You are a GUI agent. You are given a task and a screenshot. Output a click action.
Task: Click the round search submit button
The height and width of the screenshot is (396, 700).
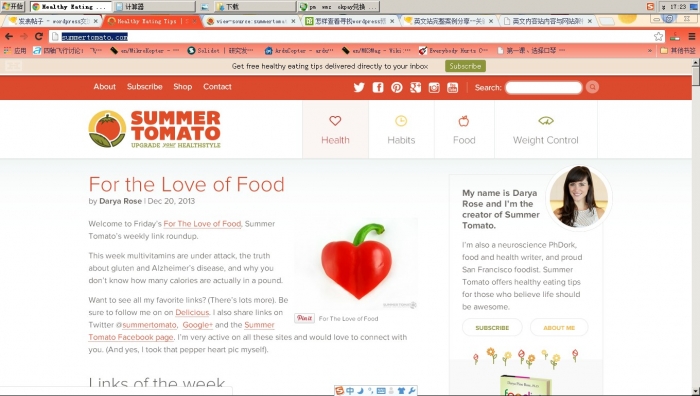point(592,87)
